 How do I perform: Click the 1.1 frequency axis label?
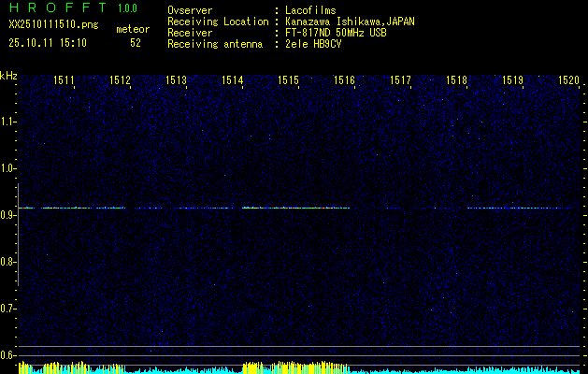point(8,122)
